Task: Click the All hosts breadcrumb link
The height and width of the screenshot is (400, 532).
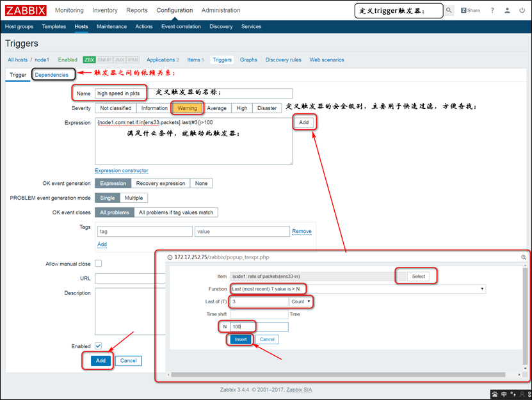Action: (18, 60)
